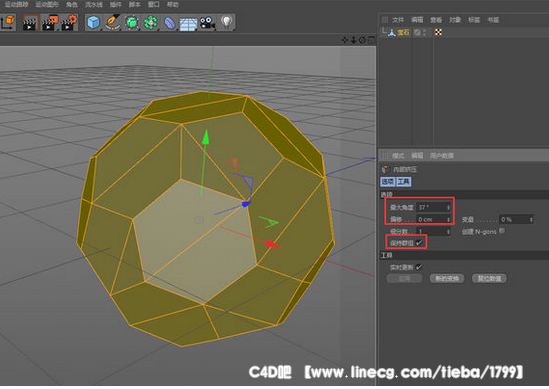This screenshot has width=549, height=389.
Task: Toggle the 保持群组 checkbox
Action: (x=419, y=243)
